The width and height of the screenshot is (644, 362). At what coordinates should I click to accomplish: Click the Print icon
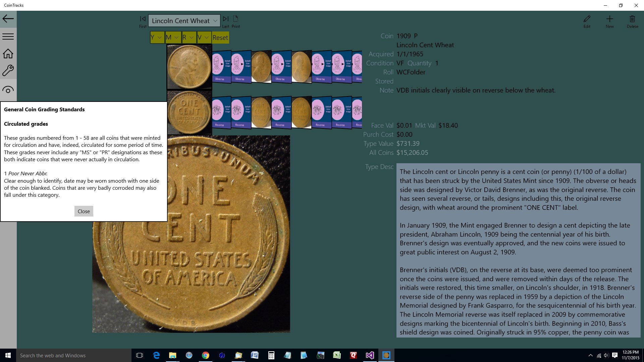236,18
